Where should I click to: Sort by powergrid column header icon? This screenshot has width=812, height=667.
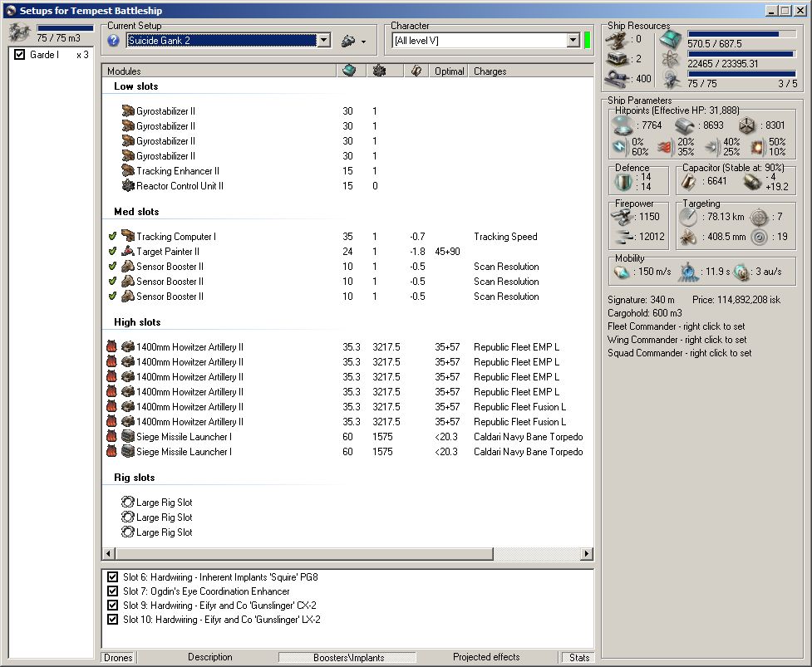[x=380, y=71]
